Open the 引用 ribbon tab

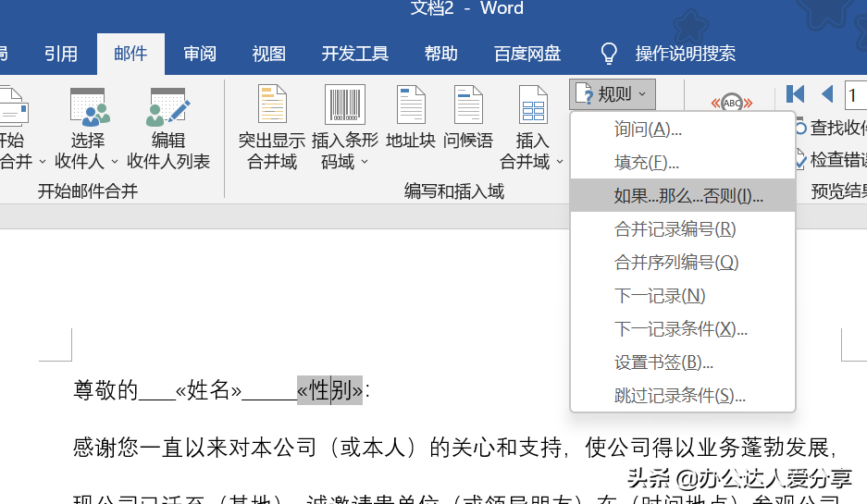click(61, 54)
